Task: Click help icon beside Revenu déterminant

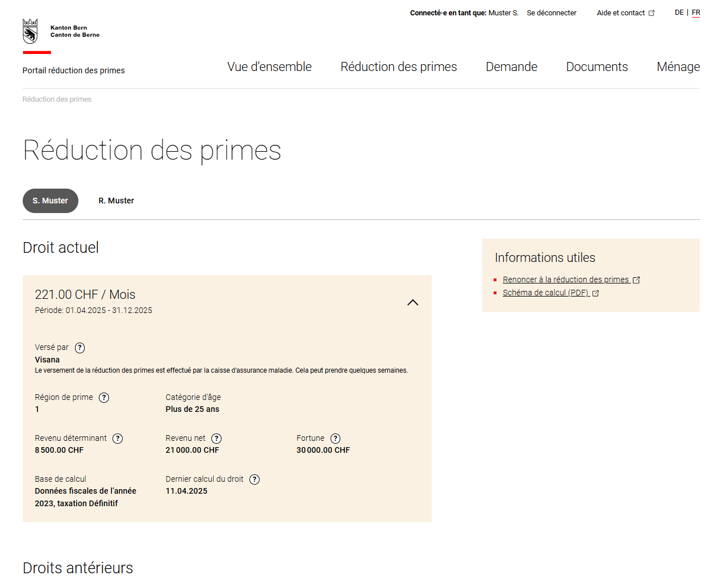Action: 118,439
